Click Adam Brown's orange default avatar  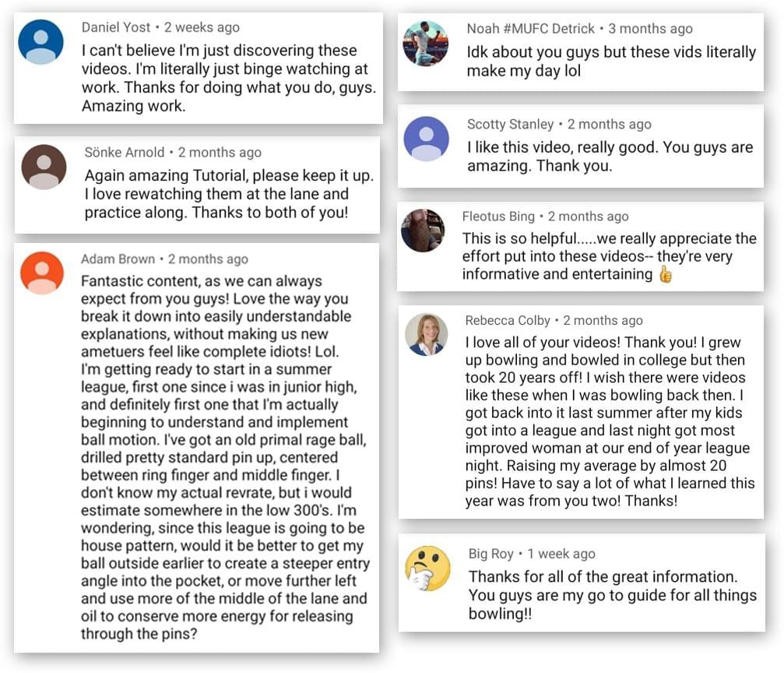click(x=42, y=273)
